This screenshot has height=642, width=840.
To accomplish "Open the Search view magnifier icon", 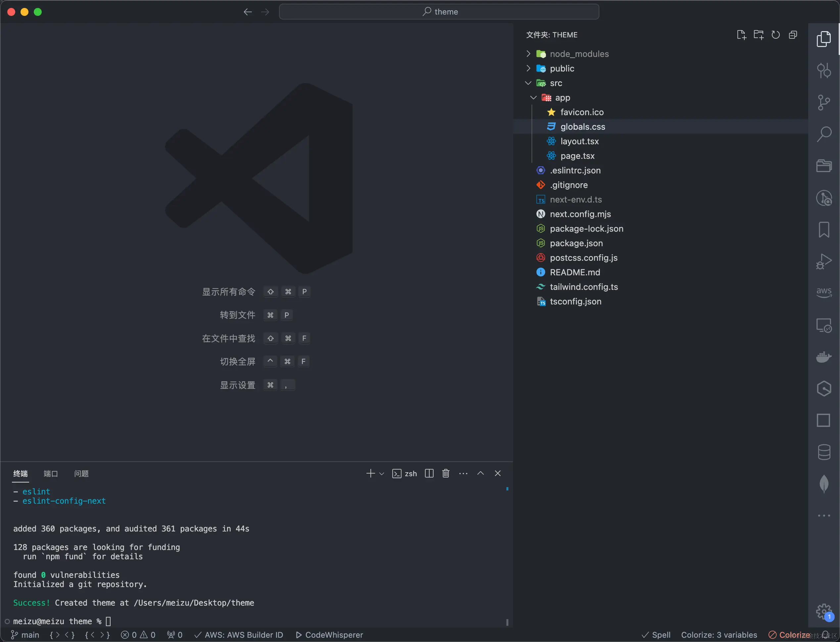I will (823, 134).
